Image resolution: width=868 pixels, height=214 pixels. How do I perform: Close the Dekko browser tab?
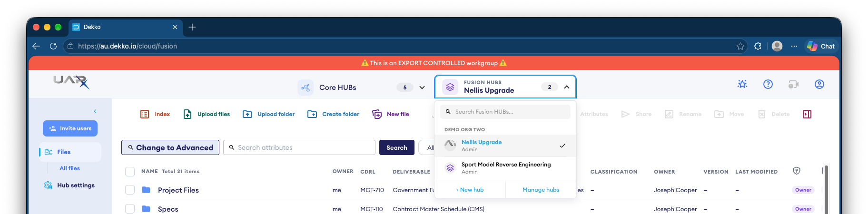(175, 27)
